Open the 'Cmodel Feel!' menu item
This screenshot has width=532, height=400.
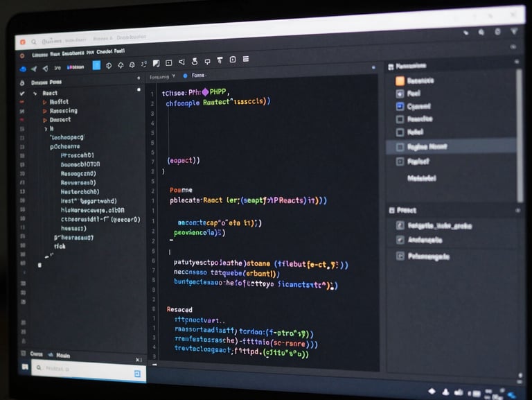(111, 51)
